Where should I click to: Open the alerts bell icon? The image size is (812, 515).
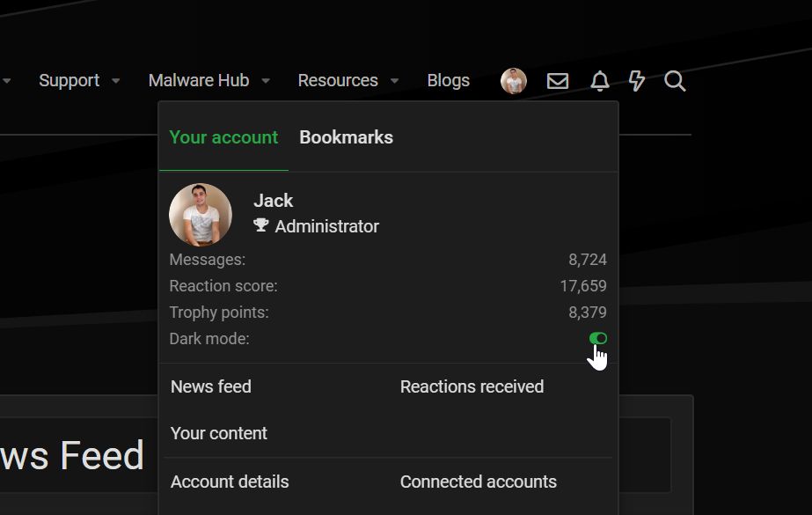point(600,81)
